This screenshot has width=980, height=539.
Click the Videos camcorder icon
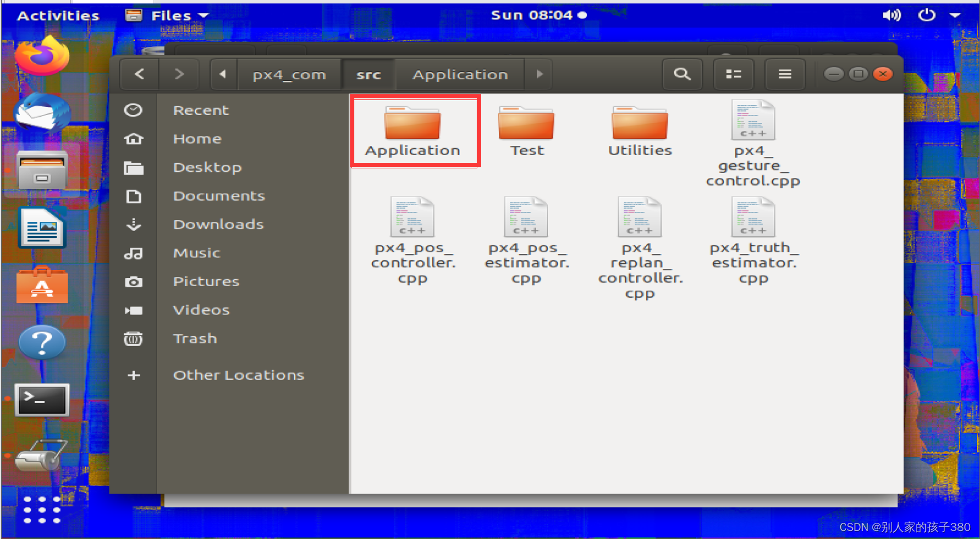pos(133,311)
